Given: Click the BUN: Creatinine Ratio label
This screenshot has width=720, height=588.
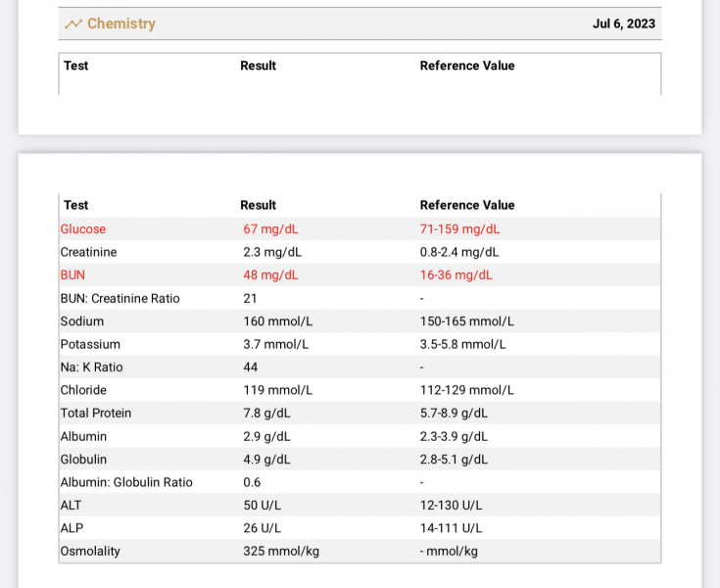Looking at the screenshot, I should pos(120,298).
